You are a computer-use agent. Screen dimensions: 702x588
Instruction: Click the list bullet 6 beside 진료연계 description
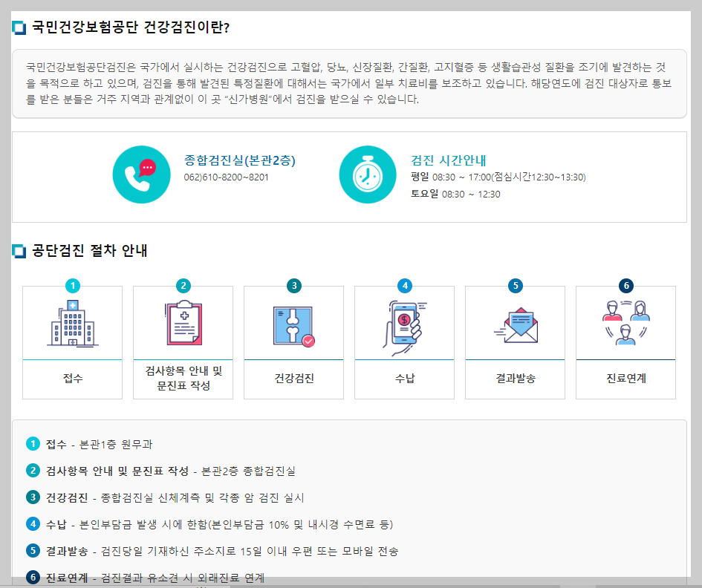[x=33, y=578]
